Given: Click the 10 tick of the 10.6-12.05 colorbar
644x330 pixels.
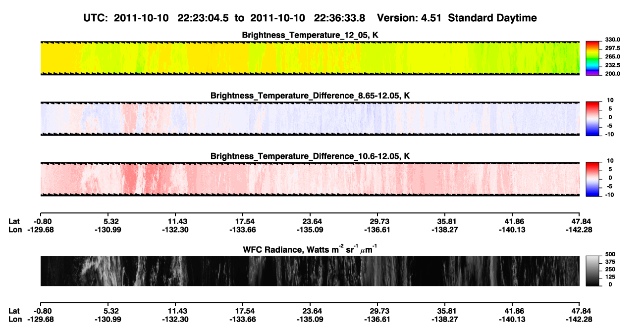Looking at the screenshot, I should pyautogui.click(x=611, y=161).
